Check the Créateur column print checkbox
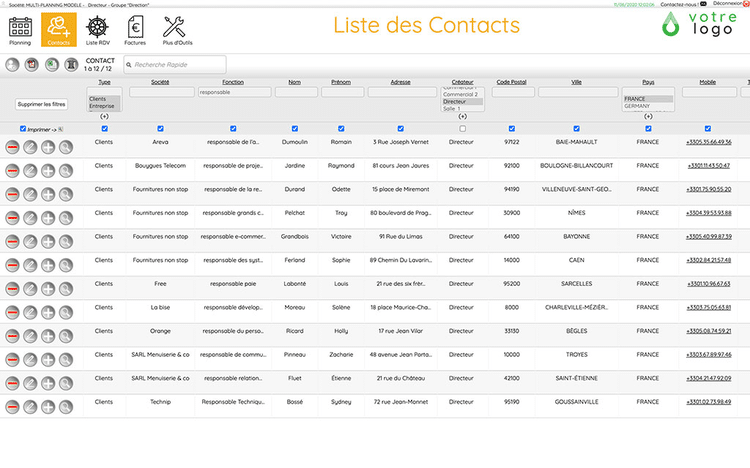Image resolution: width=750 pixels, height=468 pixels. click(463, 129)
